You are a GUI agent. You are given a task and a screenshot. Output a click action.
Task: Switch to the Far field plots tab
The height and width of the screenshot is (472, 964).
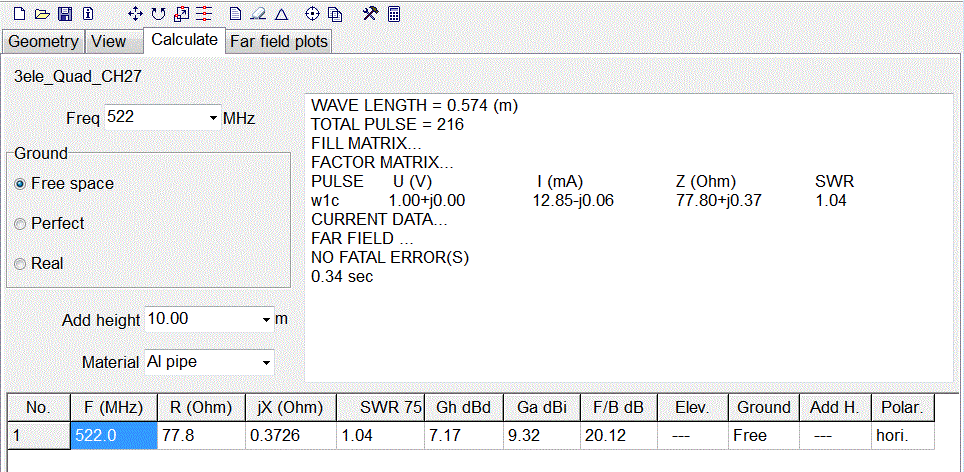tap(278, 41)
